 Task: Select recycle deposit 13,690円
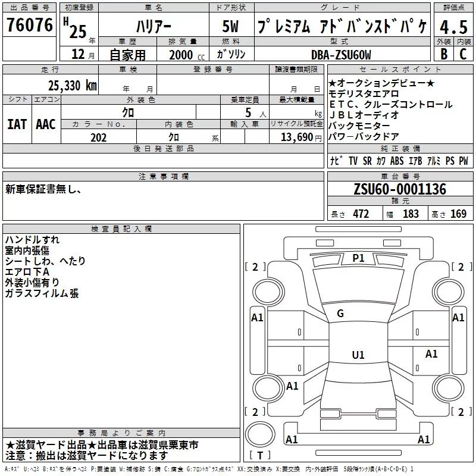click(301, 137)
